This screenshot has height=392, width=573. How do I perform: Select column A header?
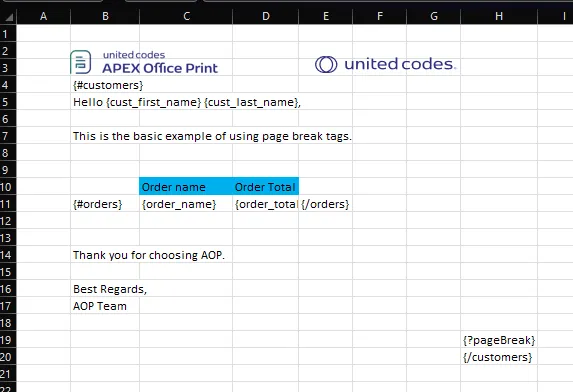[43, 16]
